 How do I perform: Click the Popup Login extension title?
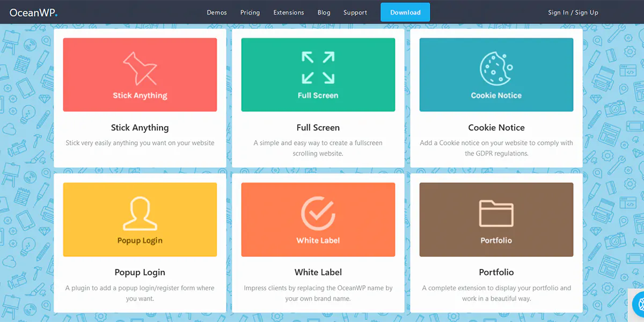pos(140,273)
